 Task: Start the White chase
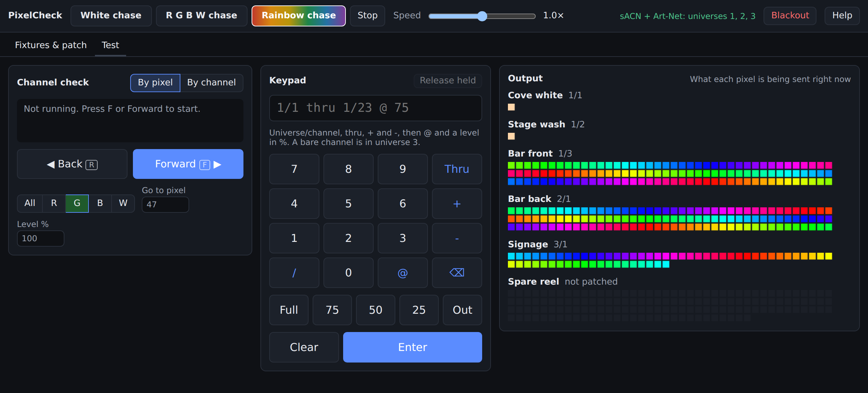111,16
